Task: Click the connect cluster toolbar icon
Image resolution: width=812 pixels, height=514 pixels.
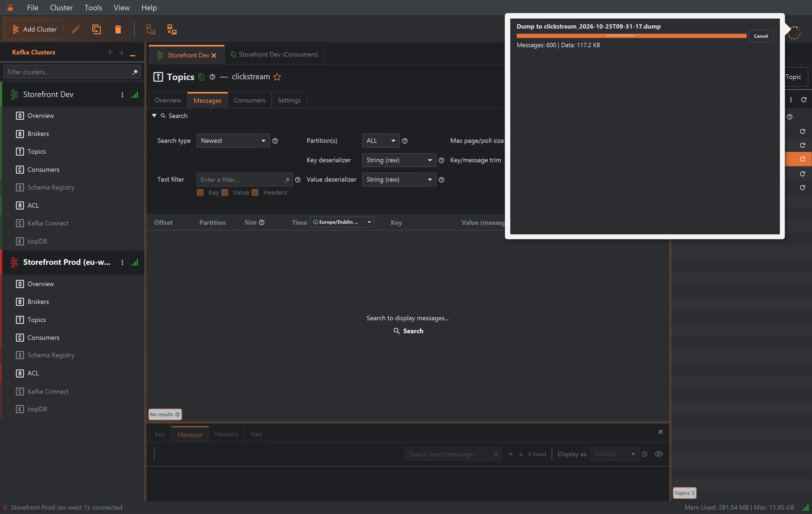Action: pos(150,29)
